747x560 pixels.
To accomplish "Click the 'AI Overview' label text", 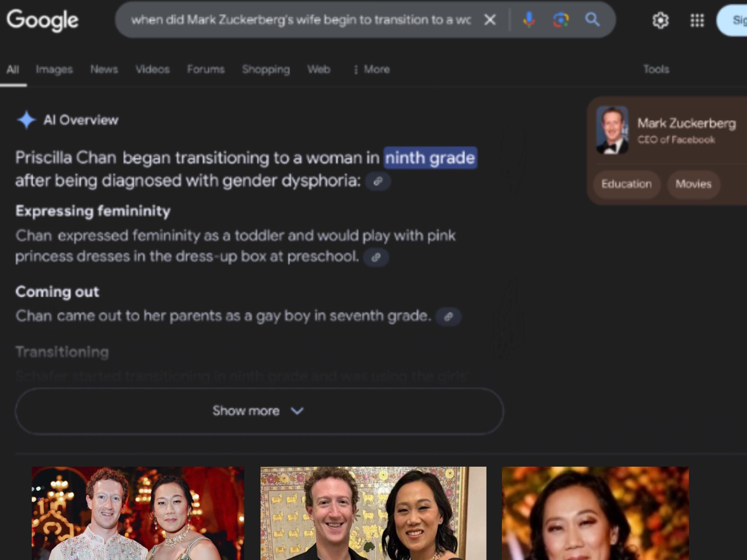I will [81, 120].
